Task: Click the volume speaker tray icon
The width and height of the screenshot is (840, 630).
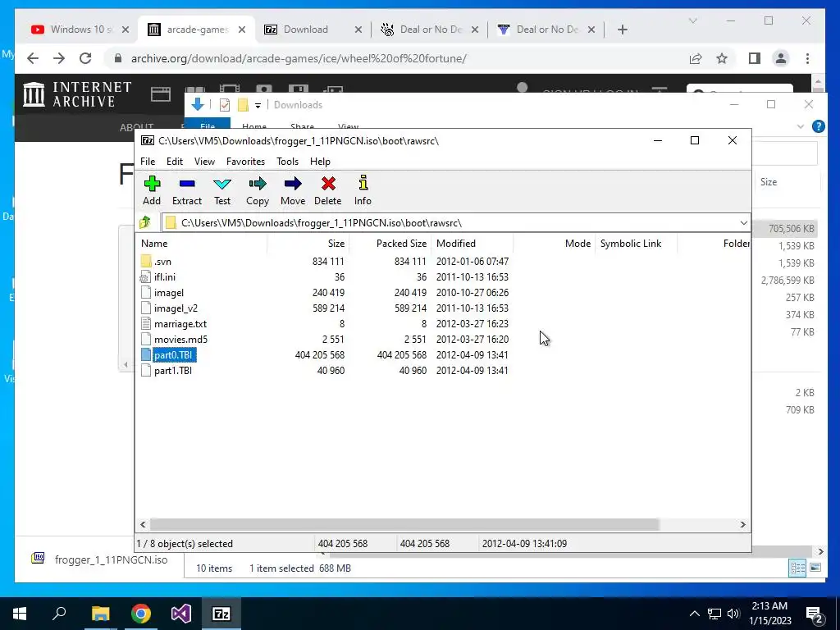Action: coord(733,614)
